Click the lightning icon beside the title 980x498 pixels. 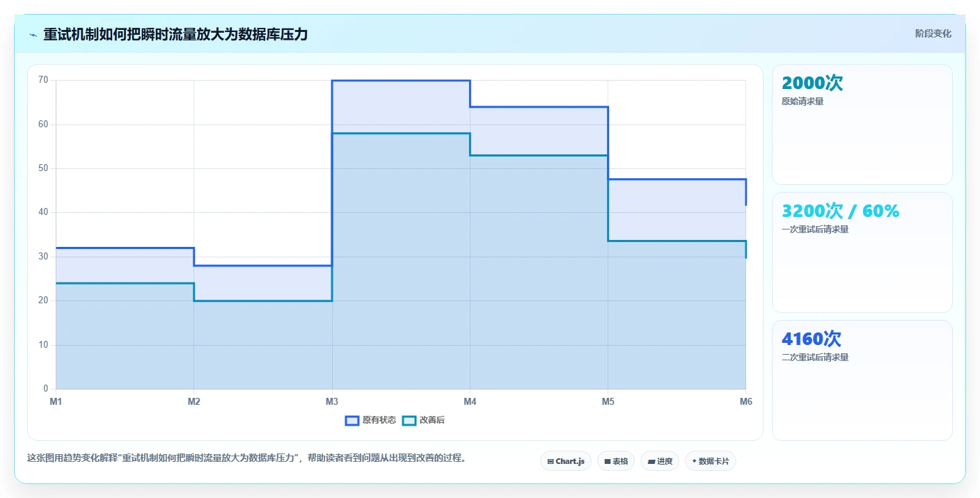coord(33,35)
